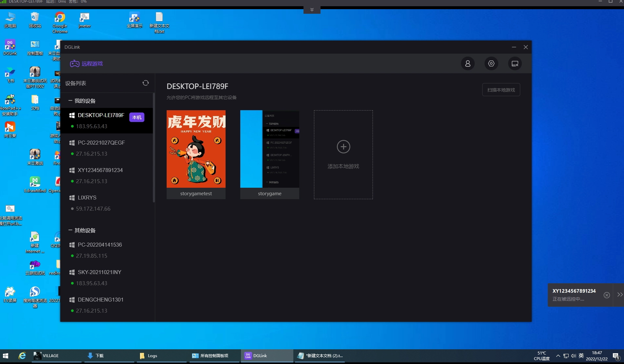Click IP address 59.172.147.66
The height and width of the screenshot is (364, 624).
[x=93, y=209]
